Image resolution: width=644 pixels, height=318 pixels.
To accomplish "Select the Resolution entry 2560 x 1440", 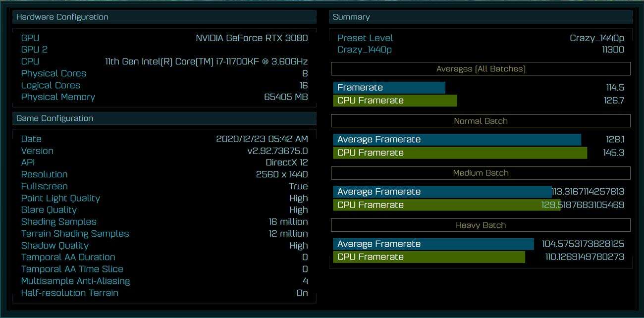I will tap(45, 174).
